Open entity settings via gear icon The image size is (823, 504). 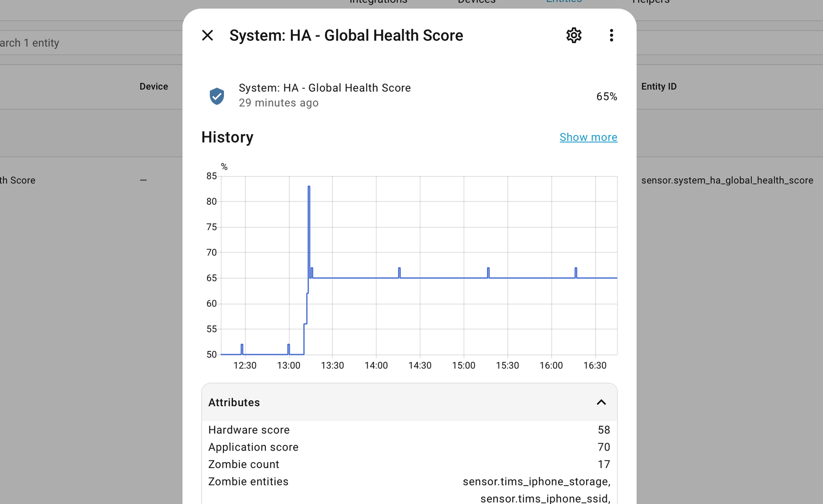coord(574,35)
